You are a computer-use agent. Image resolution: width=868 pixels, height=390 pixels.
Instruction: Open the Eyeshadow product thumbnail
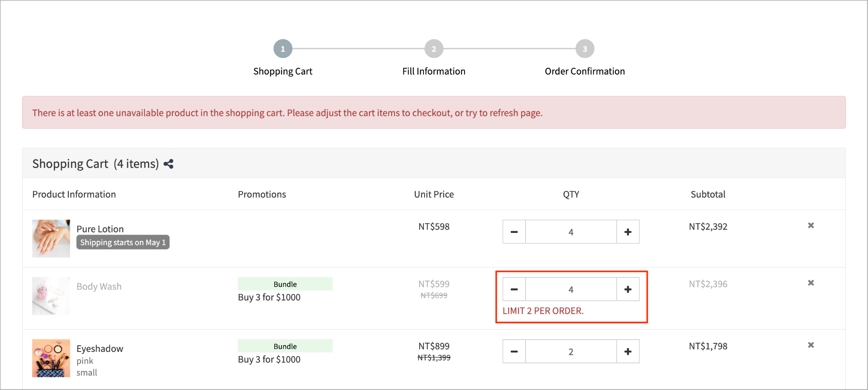click(x=51, y=358)
